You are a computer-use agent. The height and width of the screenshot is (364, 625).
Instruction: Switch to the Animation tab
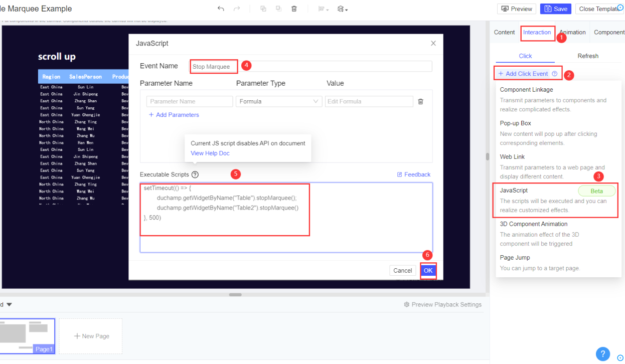(572, 32)
